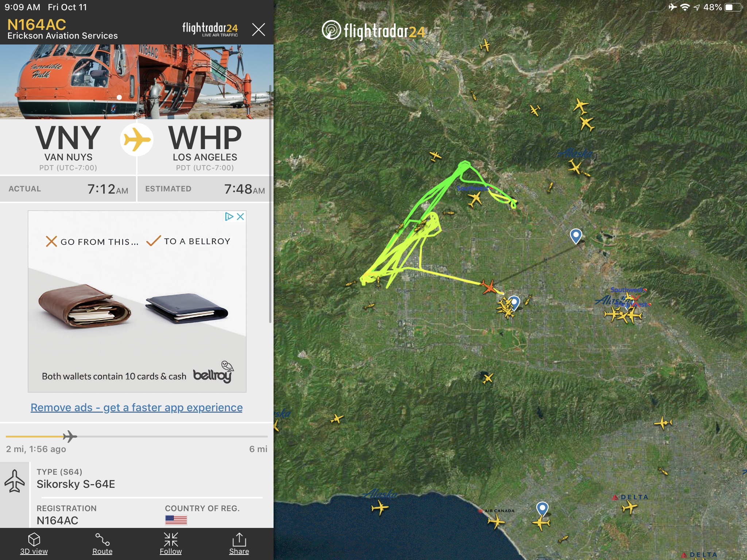Tap the Flightradar24 logo on the map
747x560 pixels.
tap(373, 31)
